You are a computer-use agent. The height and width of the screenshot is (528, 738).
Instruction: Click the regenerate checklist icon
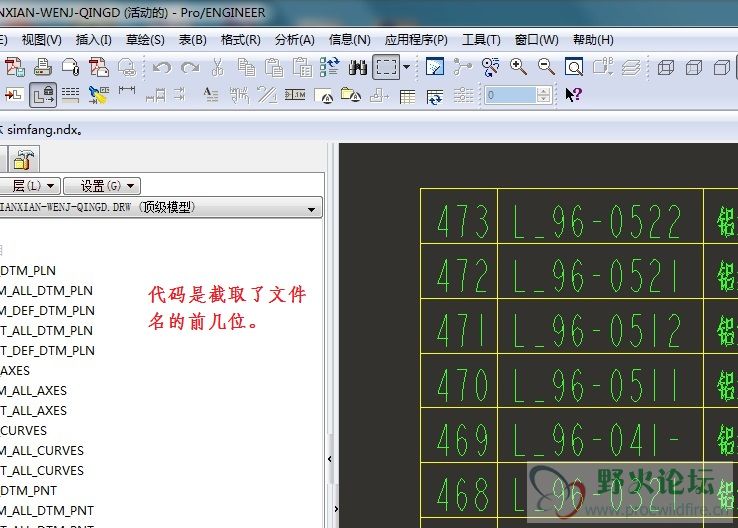coord(329,67)
